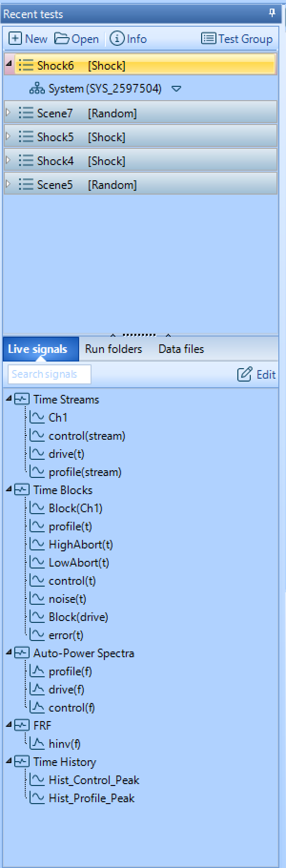
Task: Click the Test Group list icon
Action: (208, 39)
